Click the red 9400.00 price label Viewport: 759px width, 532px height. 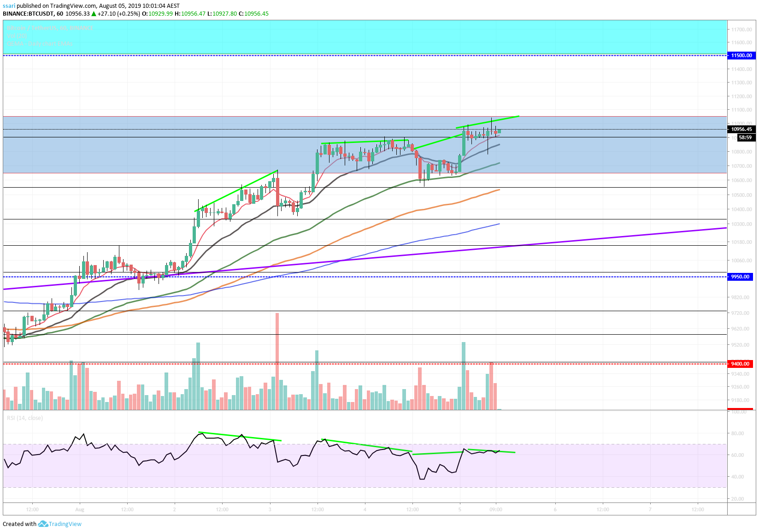pos(741,364)
